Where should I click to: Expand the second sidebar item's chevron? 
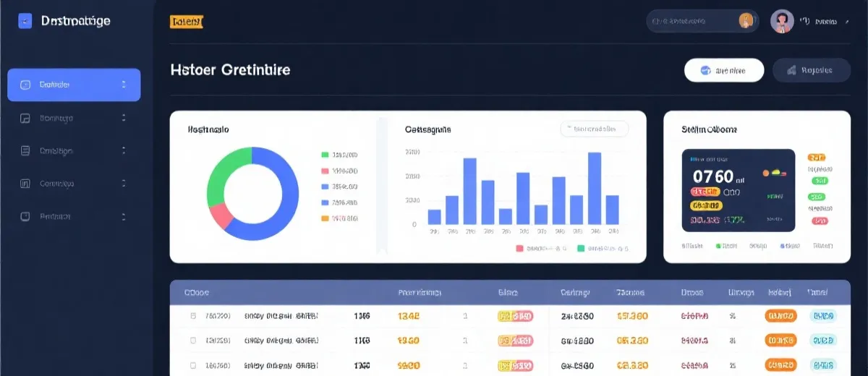click(124, 118)
